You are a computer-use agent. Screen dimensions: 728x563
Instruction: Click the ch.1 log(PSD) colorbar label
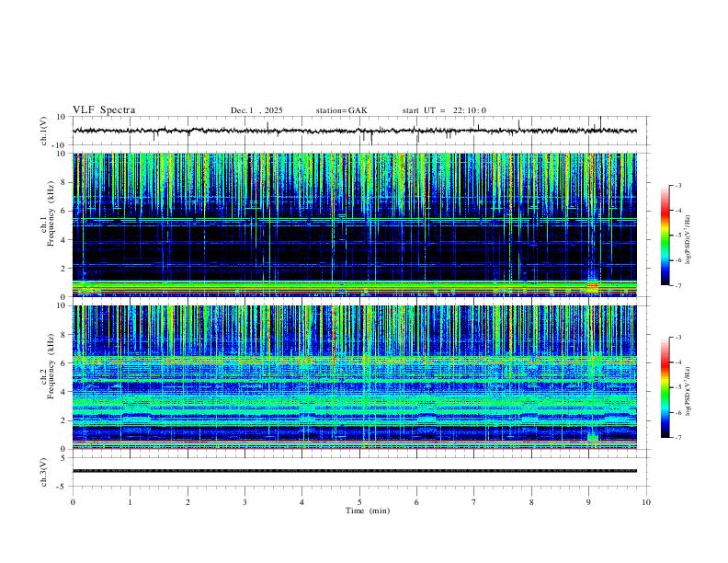[688, 239]
